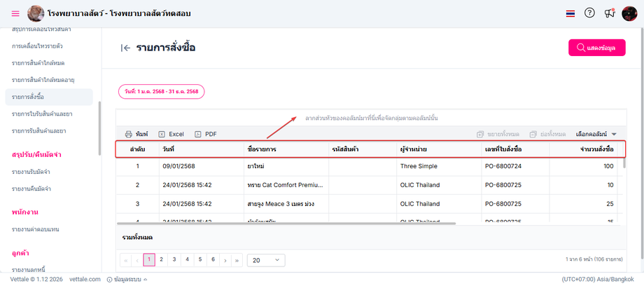The height and width of the screenshot is (286, 644).
Task: Select page 1 in pagination
Action: click(149, 259)
